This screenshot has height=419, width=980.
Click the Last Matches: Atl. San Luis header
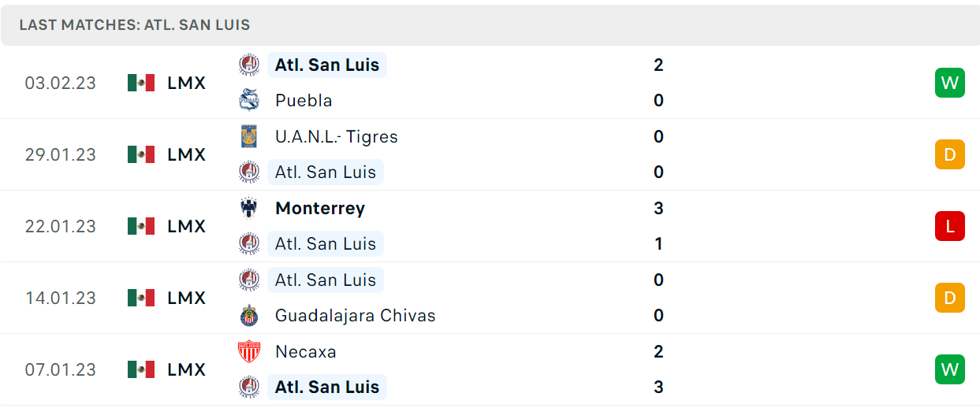135,25
